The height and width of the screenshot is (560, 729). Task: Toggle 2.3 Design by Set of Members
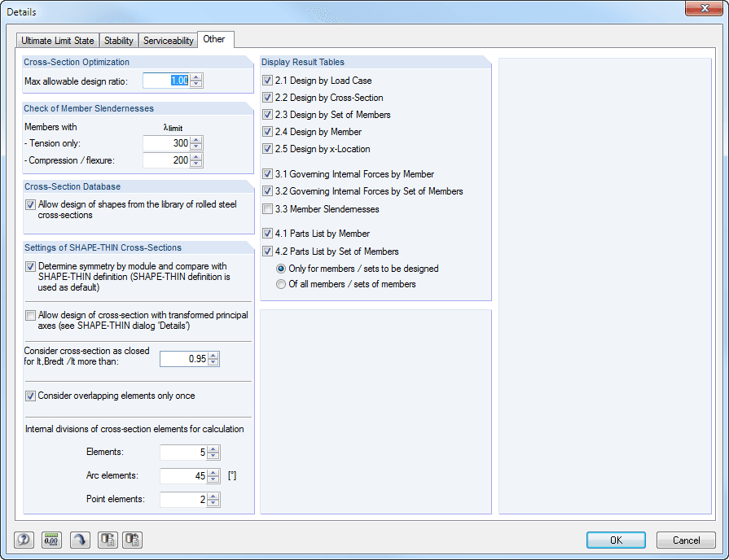tap(267, 114)
